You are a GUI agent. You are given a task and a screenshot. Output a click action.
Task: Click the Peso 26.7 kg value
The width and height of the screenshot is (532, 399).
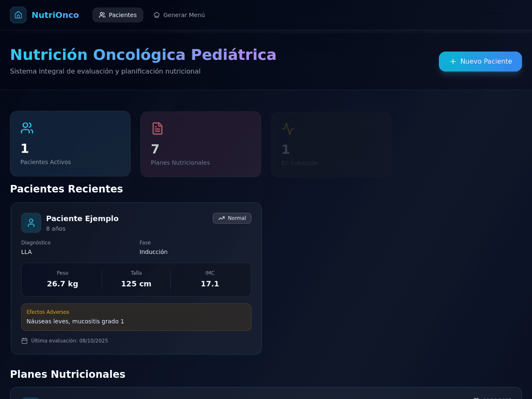click(x=62, y=284)
